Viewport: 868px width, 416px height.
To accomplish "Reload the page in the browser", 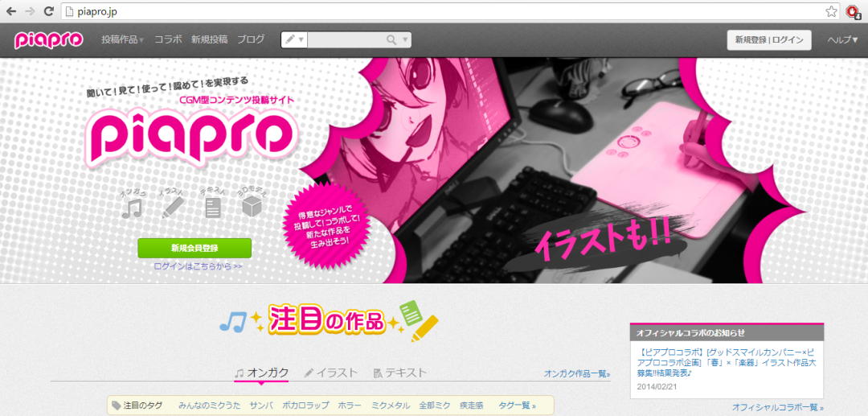I will pyautogui.click(x=49, y=11).
